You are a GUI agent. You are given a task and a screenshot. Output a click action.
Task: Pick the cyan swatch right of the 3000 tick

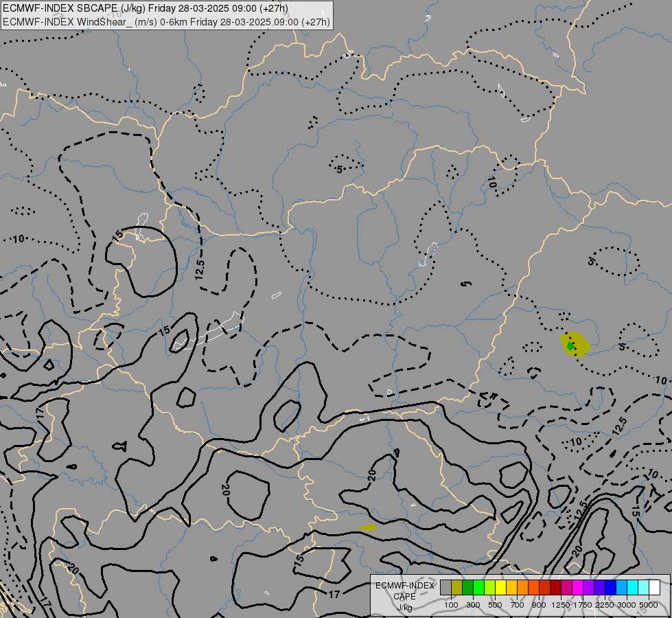point(633,588)
